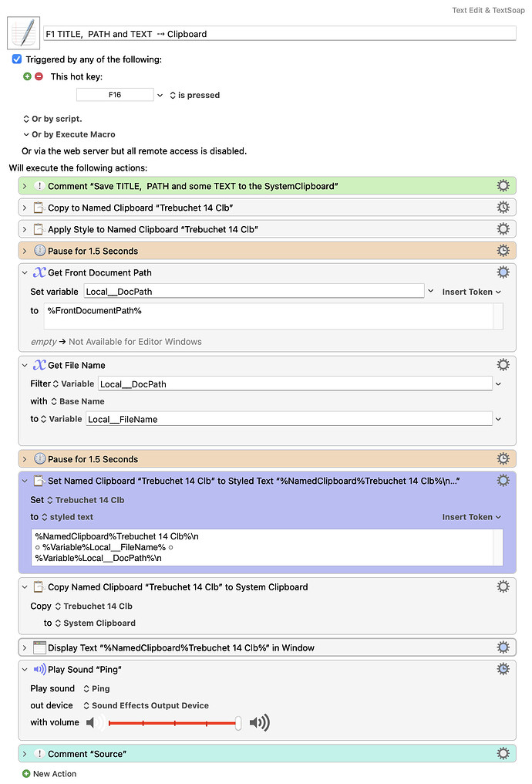Open gear menu for 'Get File Name'
Image resolution: width=532 pixels, height=784 pixels.
pyautogui.click(x=503, y=364)
